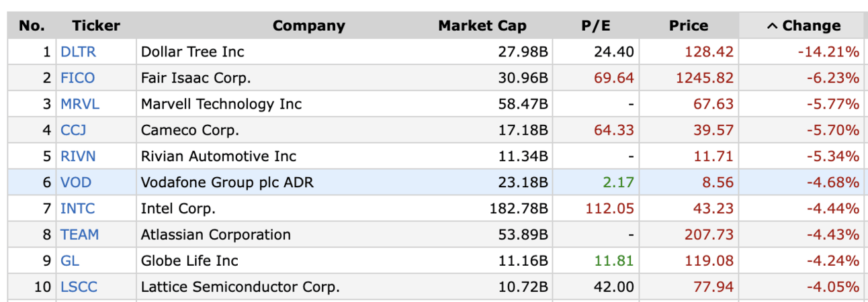Open the TEAM ticker link
Screen dimensions: 868x302
click(x=79, y=235)
